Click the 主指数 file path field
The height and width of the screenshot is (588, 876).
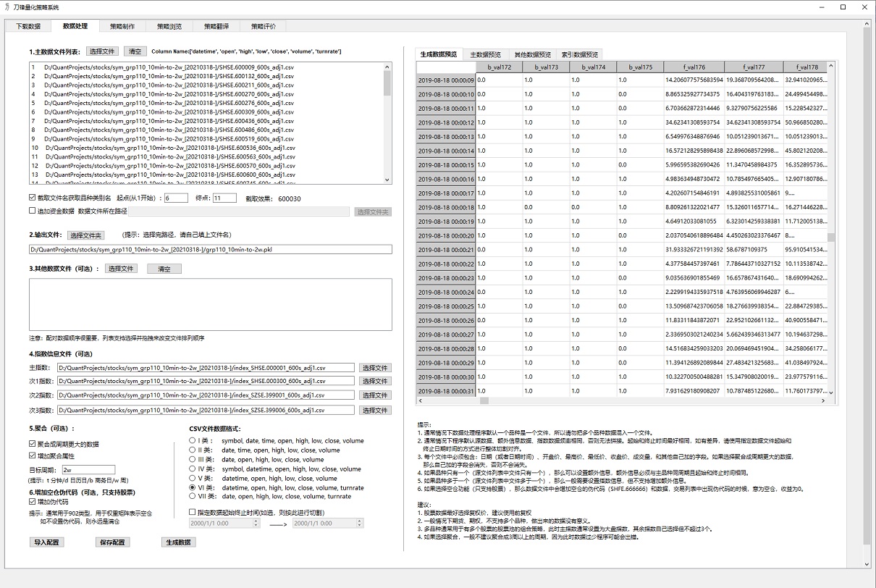point(206,368)
